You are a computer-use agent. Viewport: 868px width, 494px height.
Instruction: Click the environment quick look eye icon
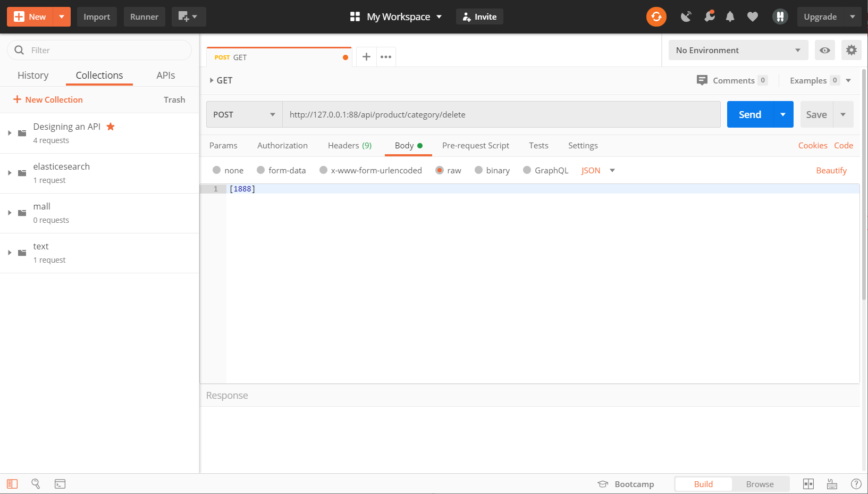pos(825,50)
